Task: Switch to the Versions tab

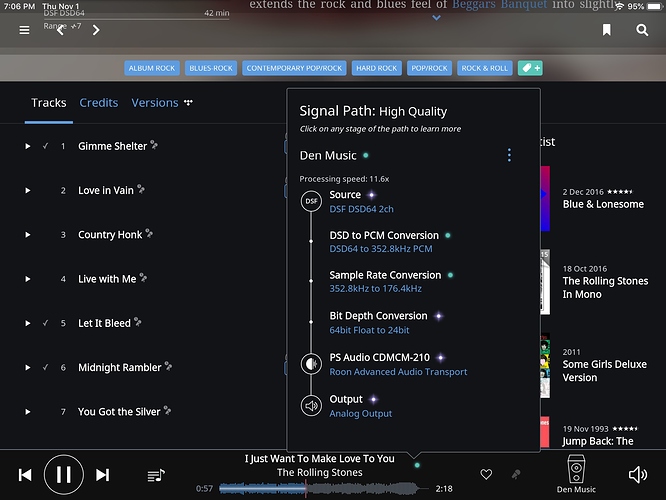Action: click(155, 103)
